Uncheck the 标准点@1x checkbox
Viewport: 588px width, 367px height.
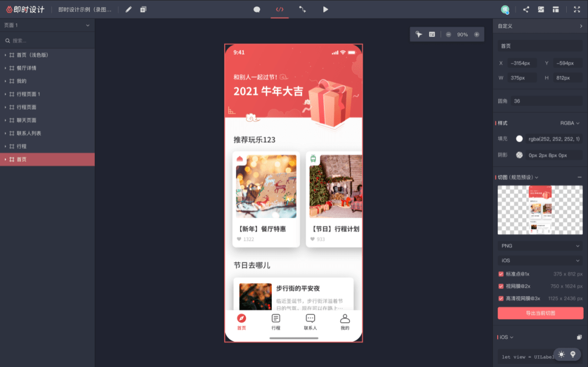coord(501,274)
